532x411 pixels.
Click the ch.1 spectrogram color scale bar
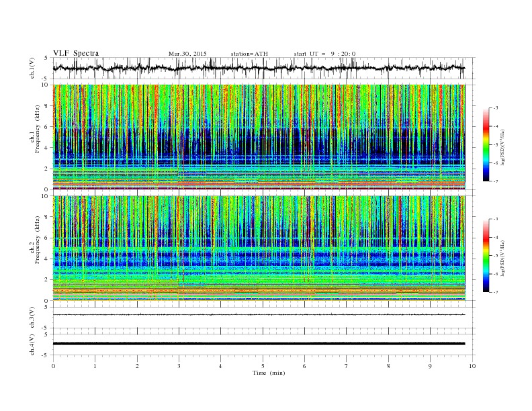(486, 144)
